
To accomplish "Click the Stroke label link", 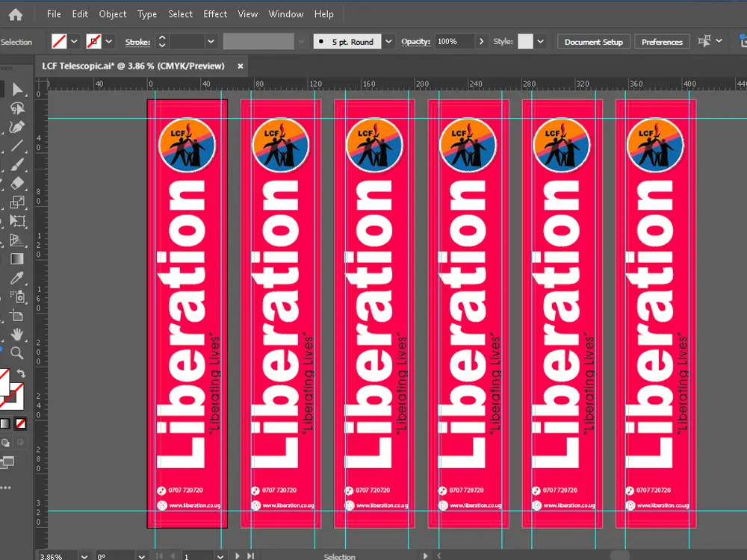I will pyautogui.click(x=137, y=42).
